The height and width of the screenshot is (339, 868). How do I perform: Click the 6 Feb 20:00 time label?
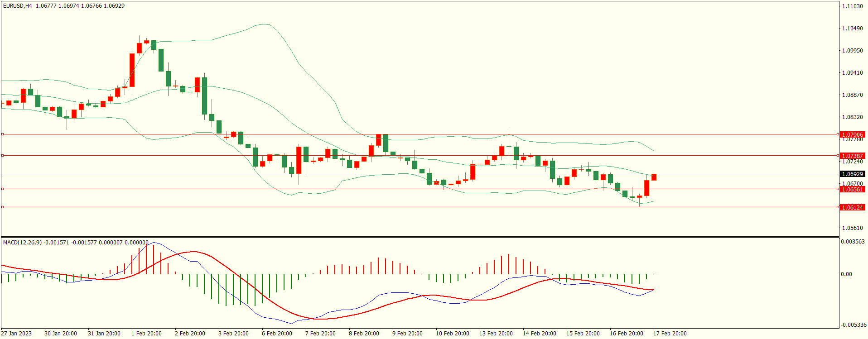277,334
